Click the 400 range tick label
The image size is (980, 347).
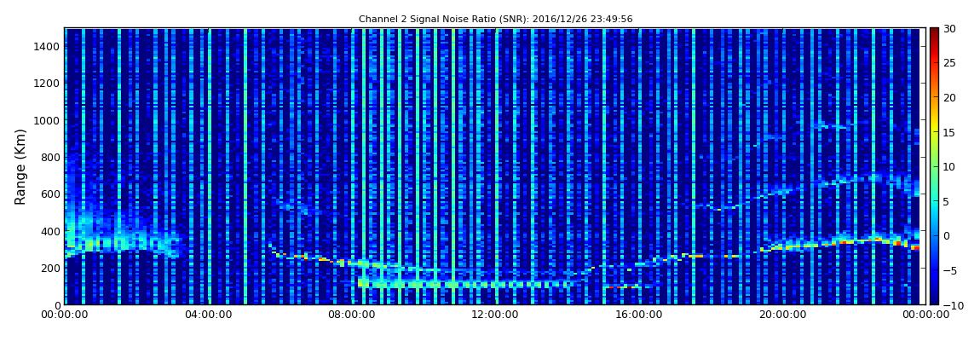pyautogui.click(x=50, y=231)
